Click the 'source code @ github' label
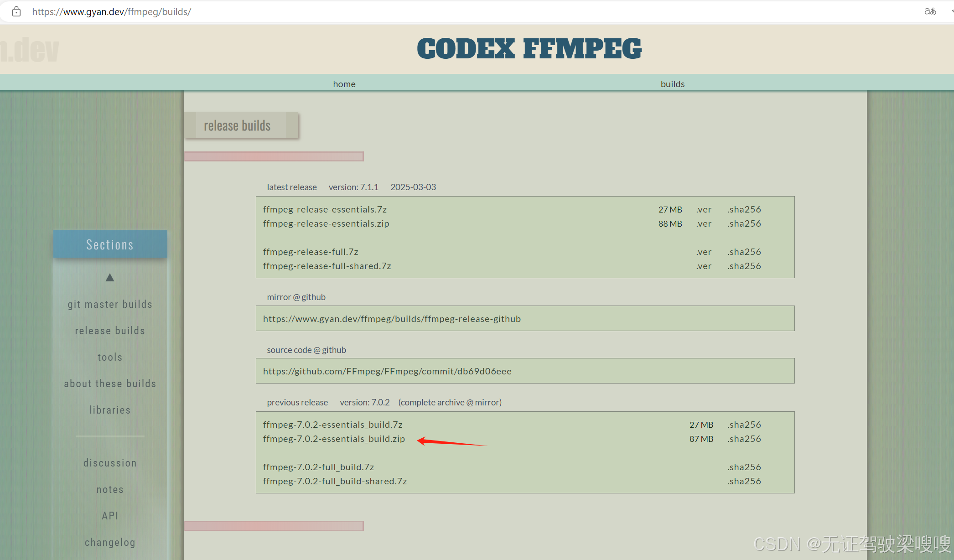Viewport: 954px width, 560px height. (306, 350)
